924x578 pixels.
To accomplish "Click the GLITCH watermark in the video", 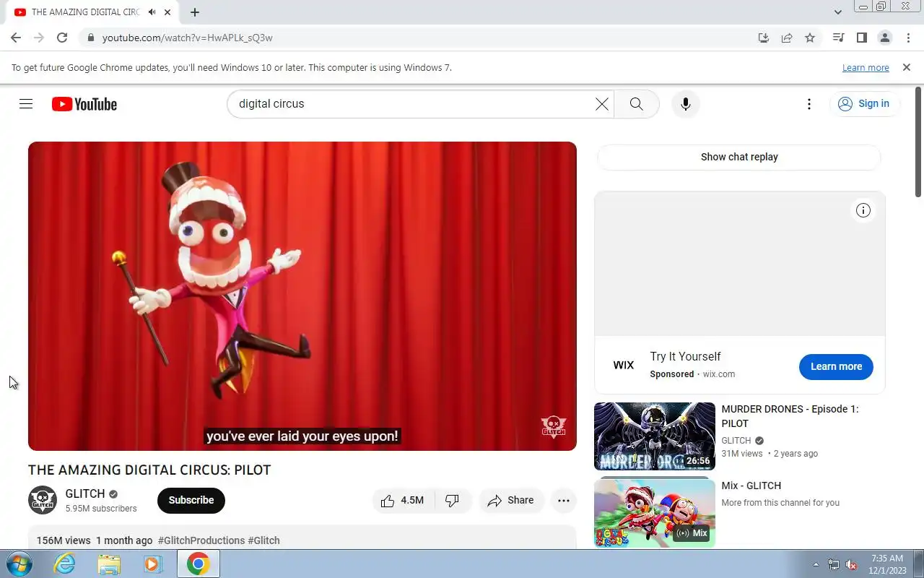I will click(x=554, y=426).
